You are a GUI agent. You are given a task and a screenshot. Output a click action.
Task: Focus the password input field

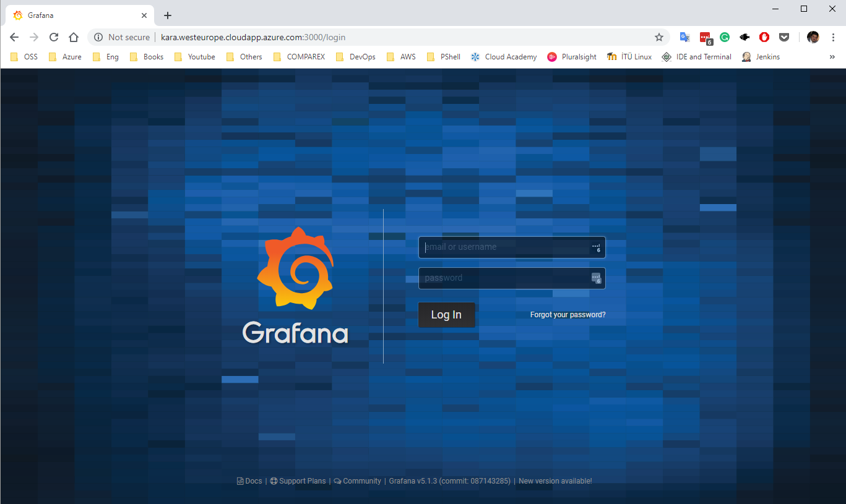point(512,278)
